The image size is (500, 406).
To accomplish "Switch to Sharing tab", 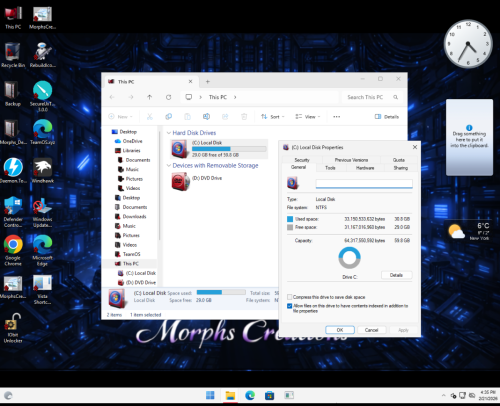I will (401, 168).
